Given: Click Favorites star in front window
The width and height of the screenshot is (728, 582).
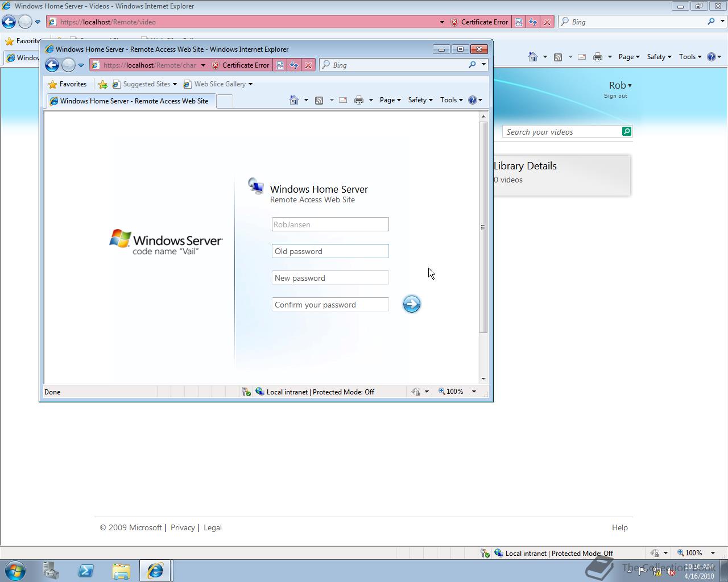Looking at the screenshot, I should 52,84.
